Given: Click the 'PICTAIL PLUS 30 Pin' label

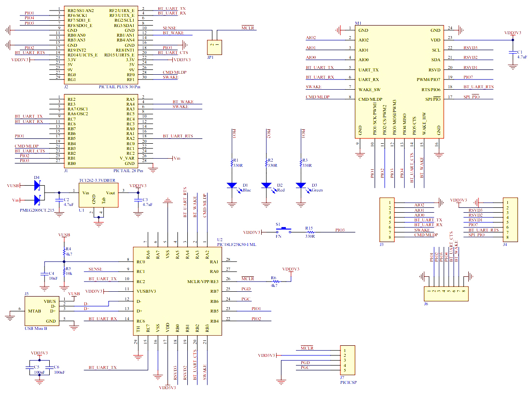Looking at the screenshot, I should [x=119, y=87].
